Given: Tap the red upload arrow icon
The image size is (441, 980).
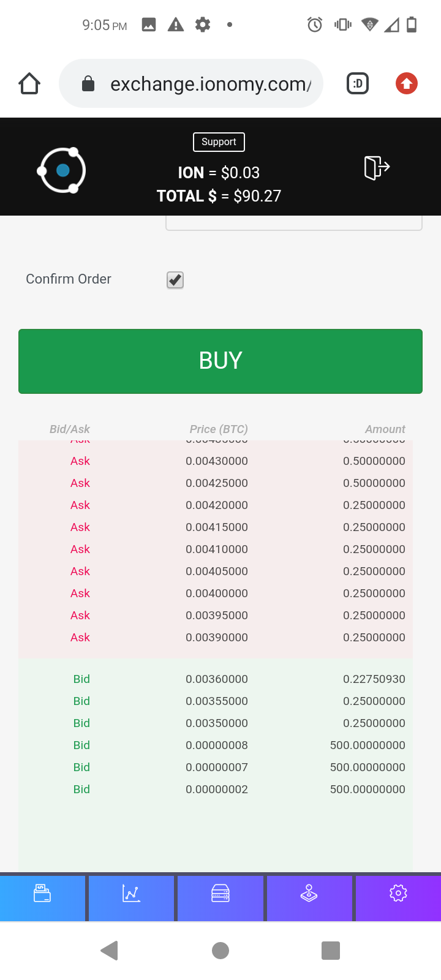Looking at the screenshot, I should pyautogui.click(x=407, y=84).
